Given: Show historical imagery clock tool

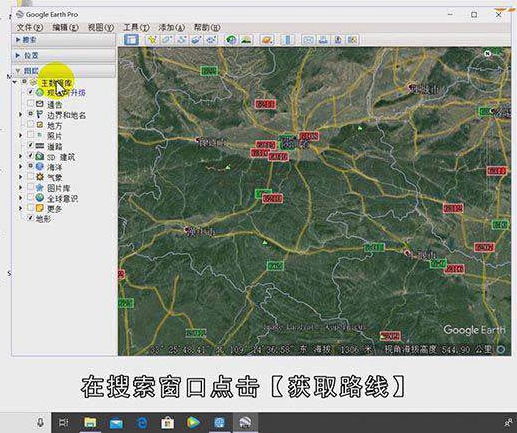Looking at the screenshot, I should 231,40.
